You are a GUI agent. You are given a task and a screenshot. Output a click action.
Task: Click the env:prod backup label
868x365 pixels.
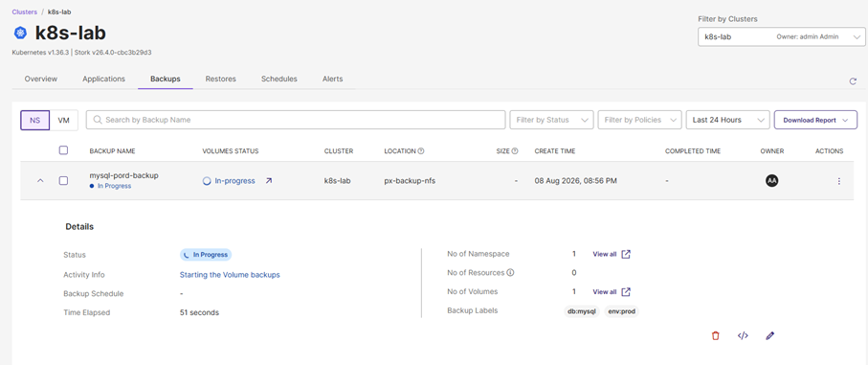(622, 311)
